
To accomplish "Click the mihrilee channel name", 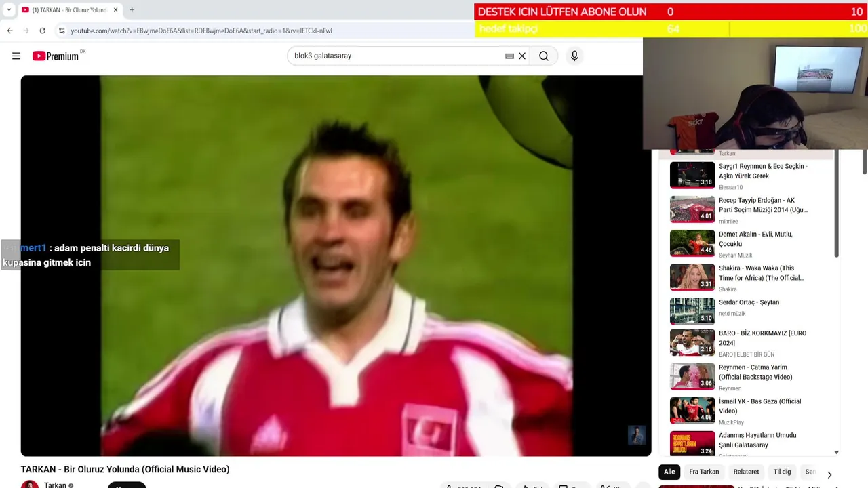I will 728,222.
